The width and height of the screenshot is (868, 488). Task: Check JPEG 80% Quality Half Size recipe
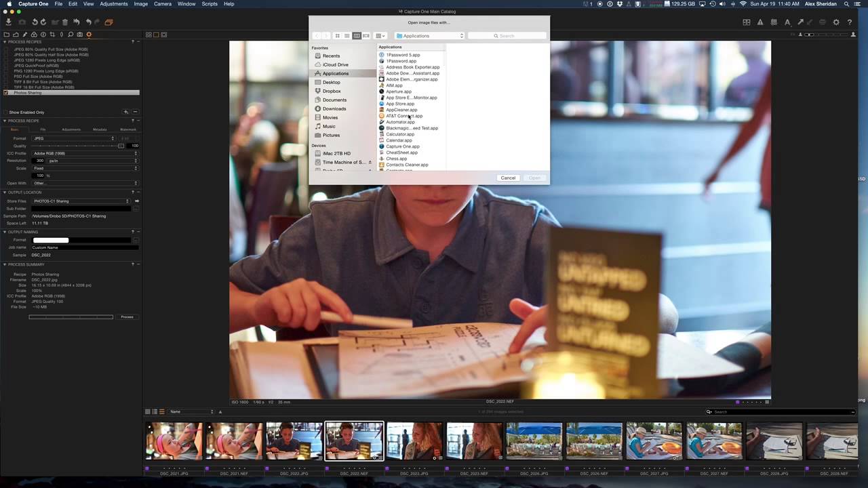tap(6, 55)
